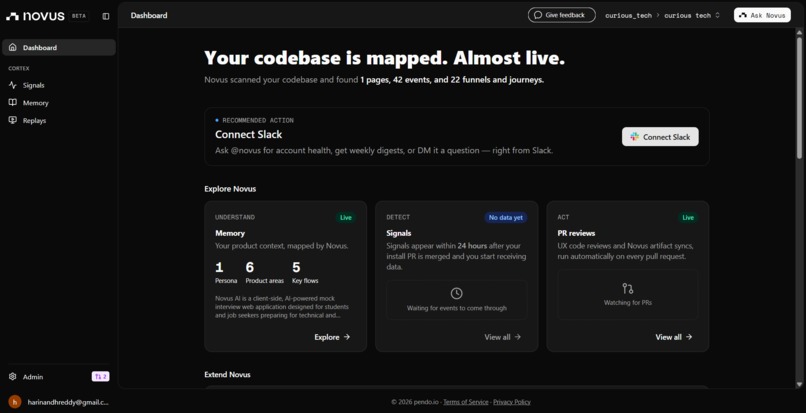Open the Privacy Policy link
Screen dimensions: 806x413
pyautogui.click(x=511, y=402)
